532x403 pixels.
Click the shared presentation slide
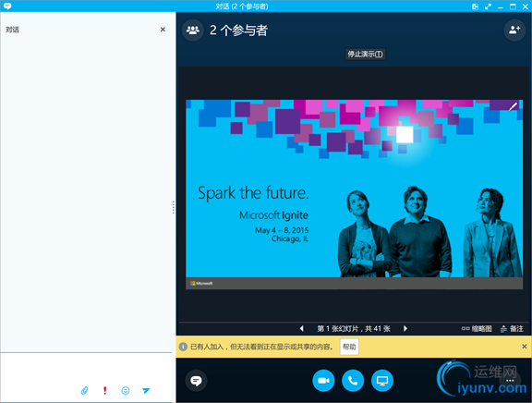click(354, 194)
